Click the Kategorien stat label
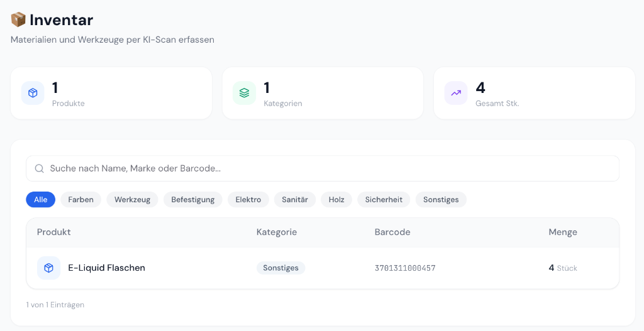 (x=282, y=104)
